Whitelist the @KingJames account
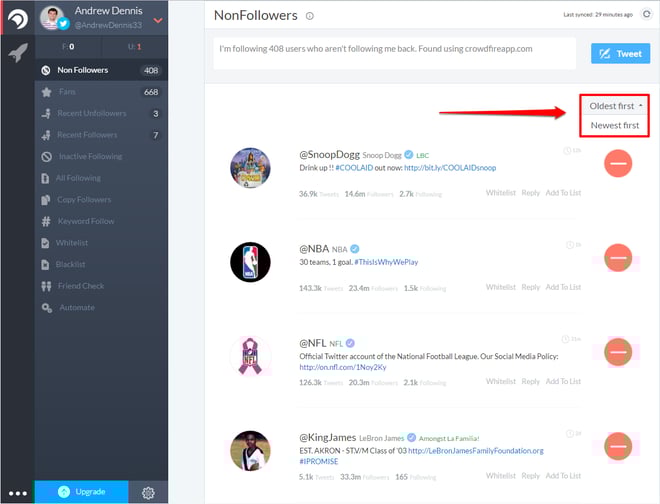This screenshot has width=660, height=504. point(500,476)
